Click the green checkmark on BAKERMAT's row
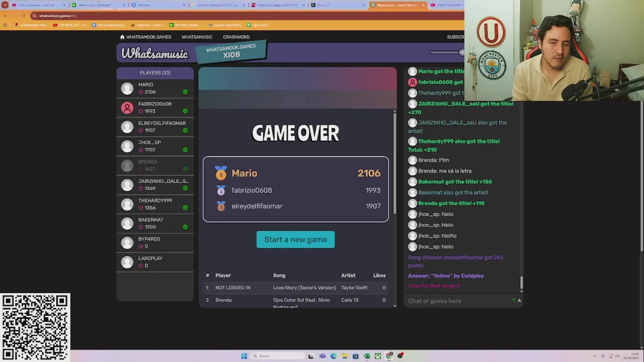This screenshot has height=362, width=644. click(185, 227)
